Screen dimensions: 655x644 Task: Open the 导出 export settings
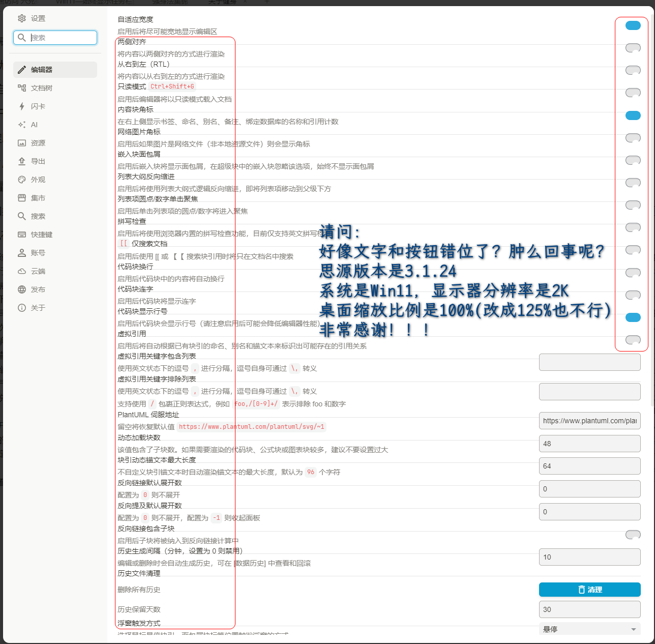[x=55, y=161]
